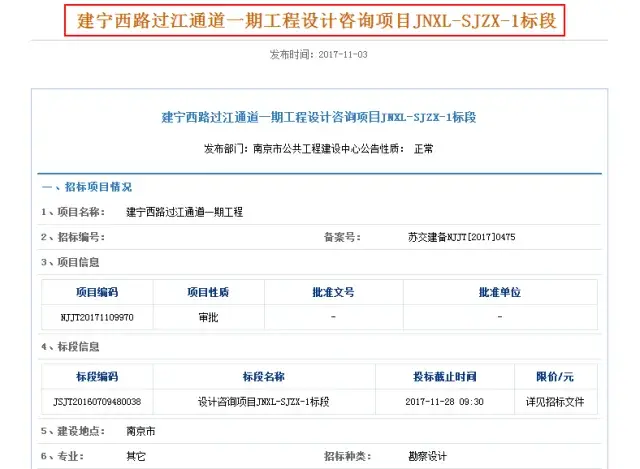Click section code JSJT20160709480038
This screenshot has height=469, width=640.
[97, 402]
